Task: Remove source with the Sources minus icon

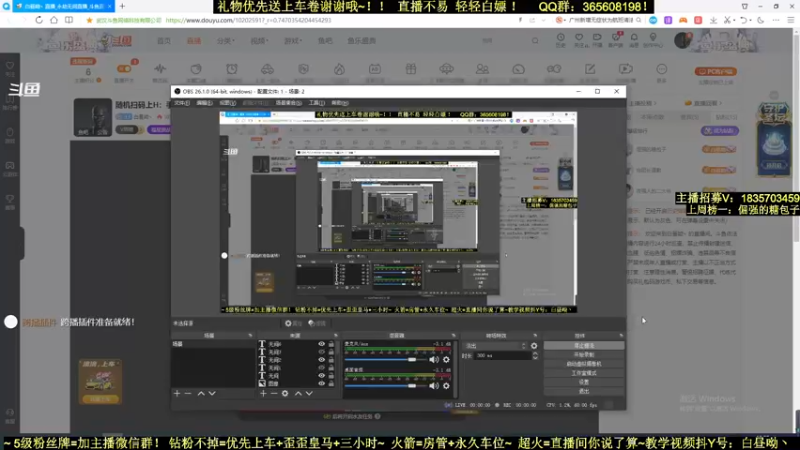Action: pos(274,393)
